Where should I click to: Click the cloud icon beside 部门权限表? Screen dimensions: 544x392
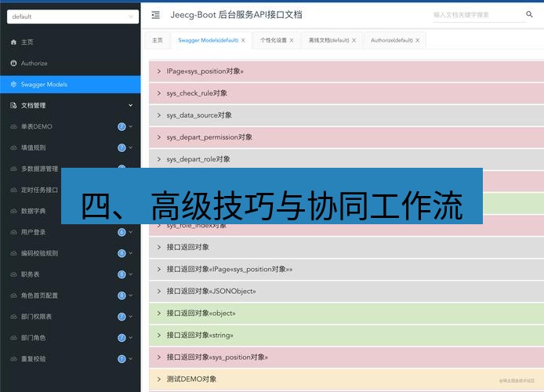pyautogui.click(x=13, y=317)
